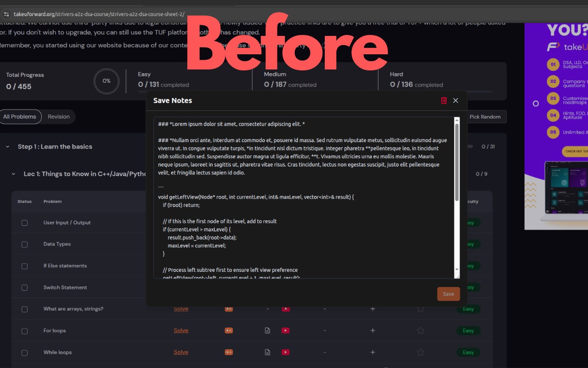588x368 pixels.
Task: Click the site info icon in the address bar
Action: tap(6, 14)
